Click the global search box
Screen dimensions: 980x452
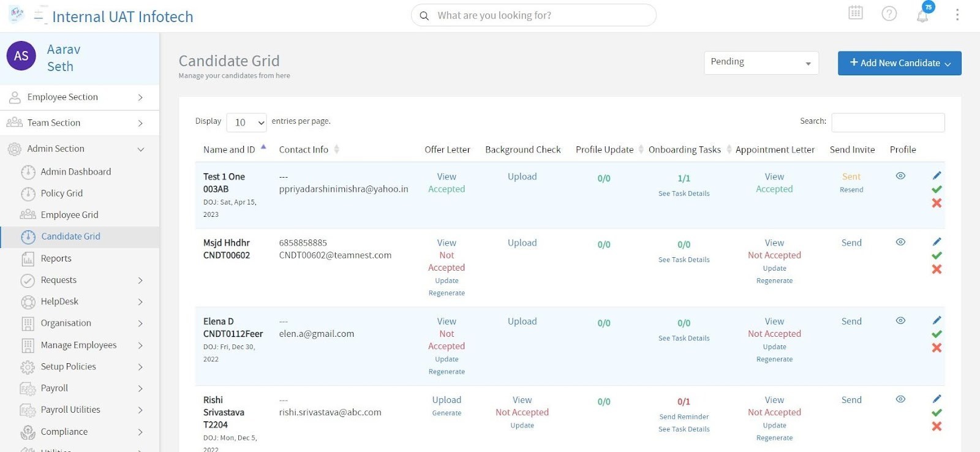point(533,15)
